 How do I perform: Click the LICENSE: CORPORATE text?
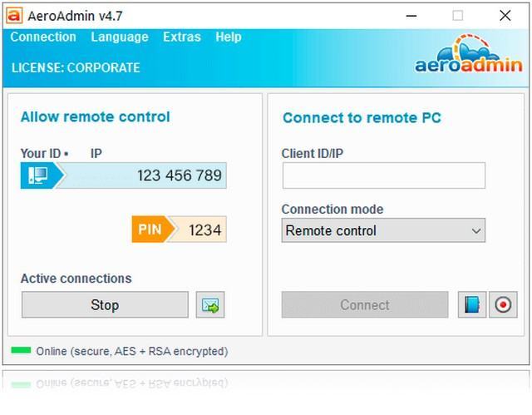point(76,68)
